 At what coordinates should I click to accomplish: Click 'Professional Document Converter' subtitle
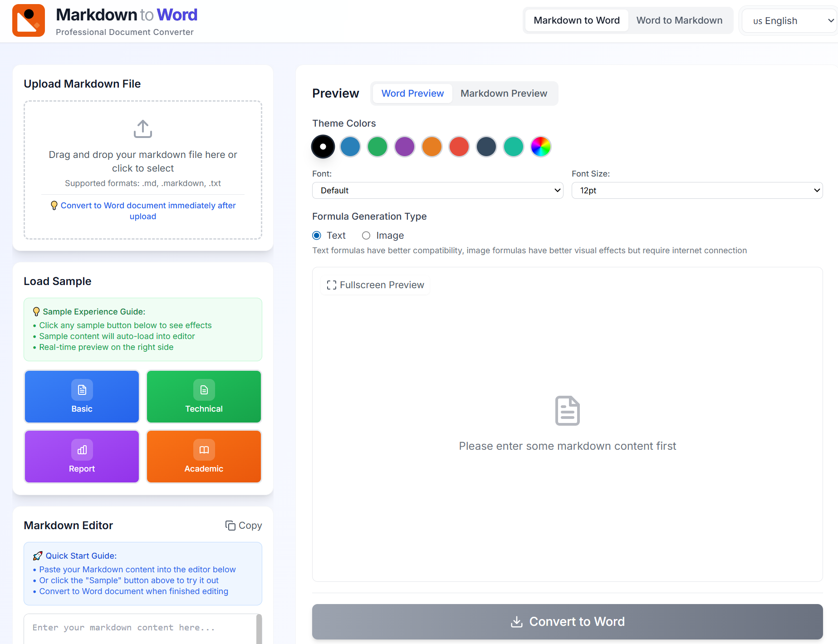[x=125, y=32]
